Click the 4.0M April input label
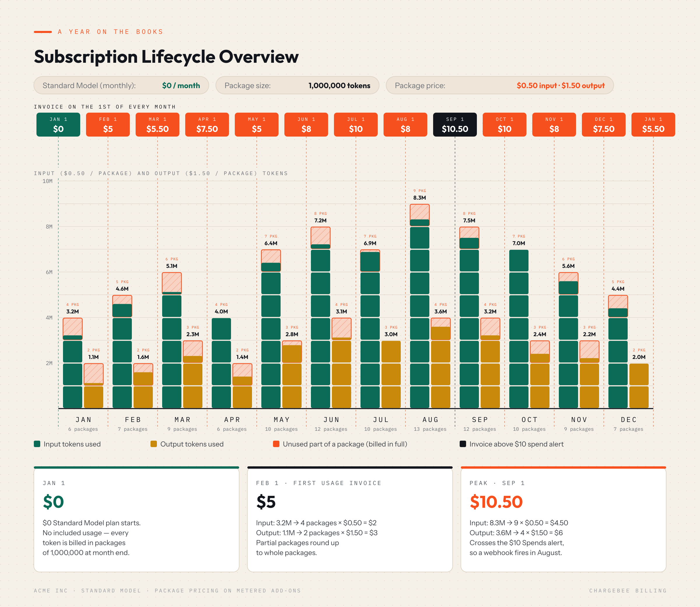The width and height of the screenshot is (700, 607). [x=221, y=312]
